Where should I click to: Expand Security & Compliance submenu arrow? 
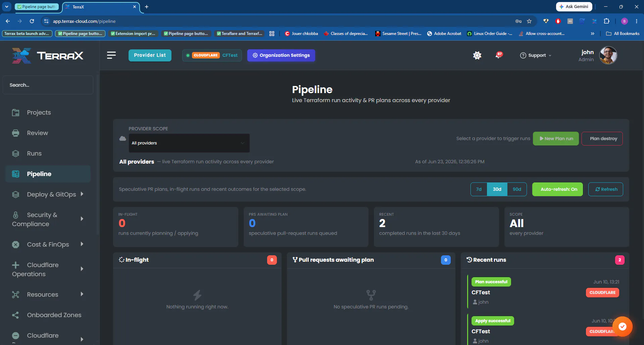click(82, 219)
